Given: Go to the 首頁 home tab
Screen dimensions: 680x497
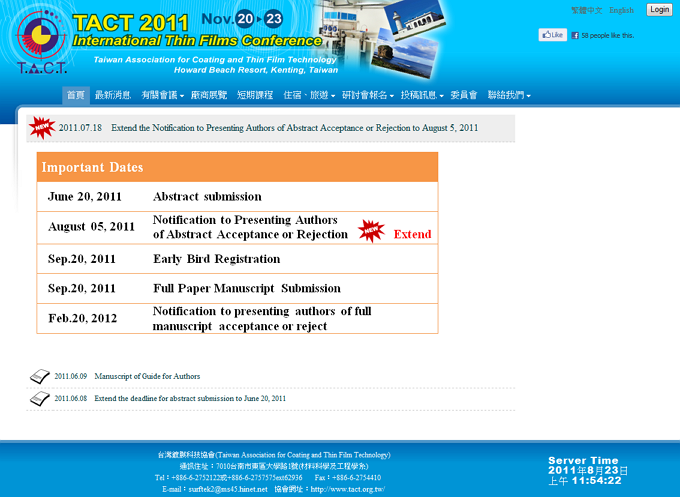Looking at the screenshot, I should (75, 95).
